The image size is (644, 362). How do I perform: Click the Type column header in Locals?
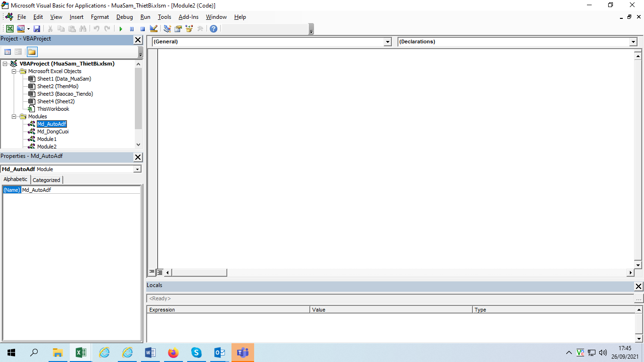[553, 310]
